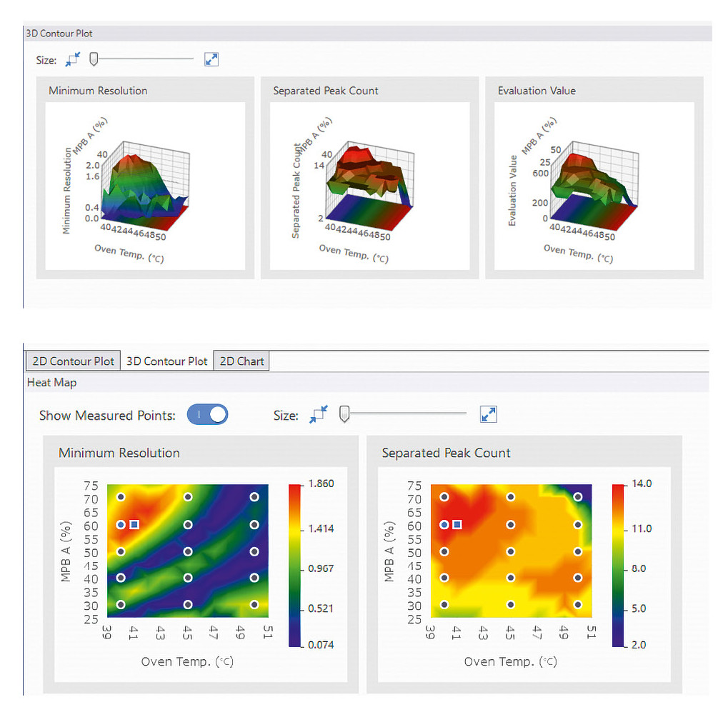The image size is (728, 717).
Task: Select the blue square marker on Minimum Resolution heat map
Action: tap(134, 524)
